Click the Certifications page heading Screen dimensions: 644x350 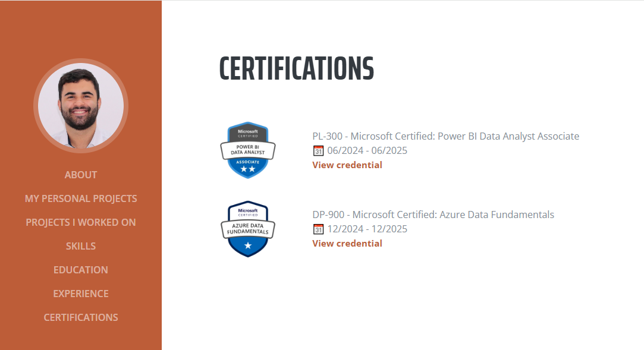(x=297, y=68)
